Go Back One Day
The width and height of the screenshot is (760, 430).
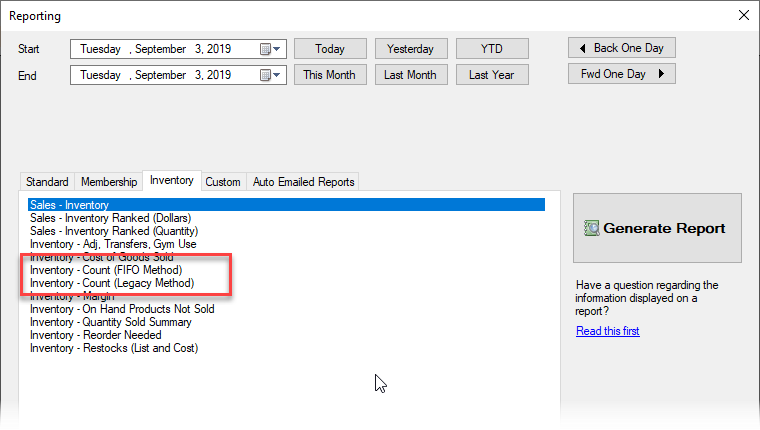622,48
